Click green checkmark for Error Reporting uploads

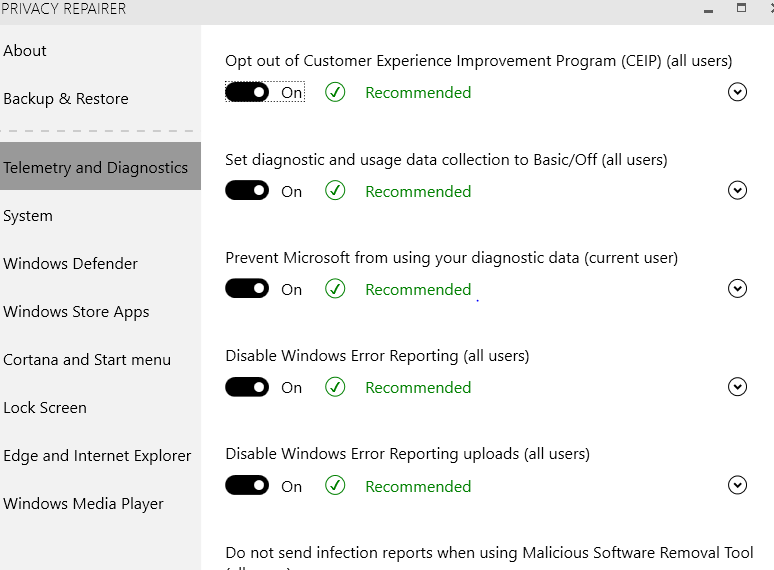[335, 485]
